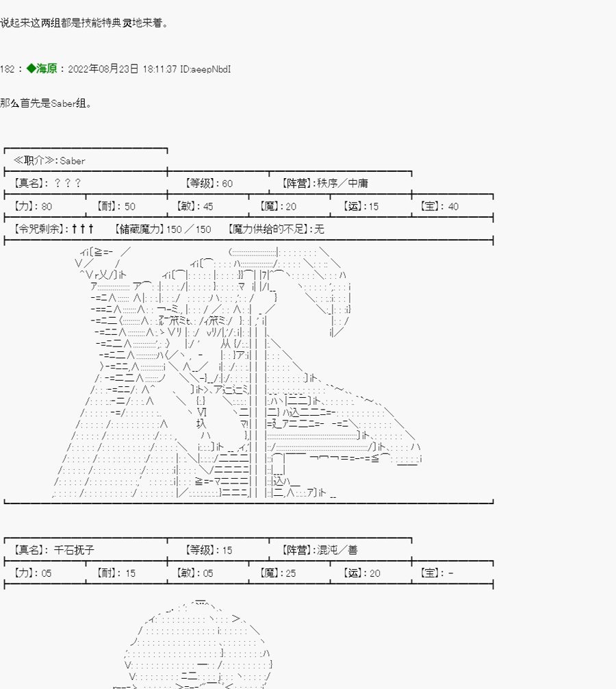The height and width of the screenshot is (689, 616).
Task: Click the 【宝】:40 noble phantasm stat
Action: [439, 206]
